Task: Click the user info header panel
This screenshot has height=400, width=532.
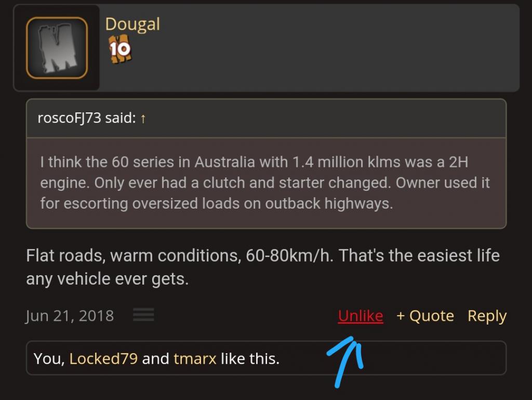Action: 267,48
